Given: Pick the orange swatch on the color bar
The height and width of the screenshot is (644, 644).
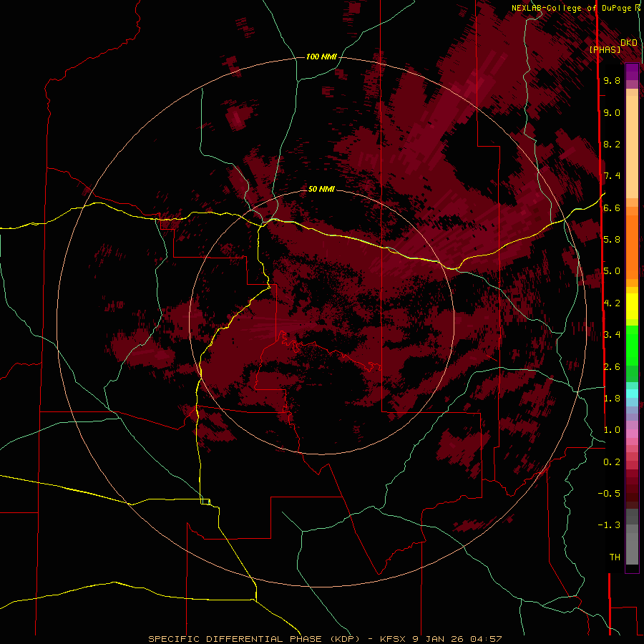Looking at the screenshot, I should tap(632, 246).
